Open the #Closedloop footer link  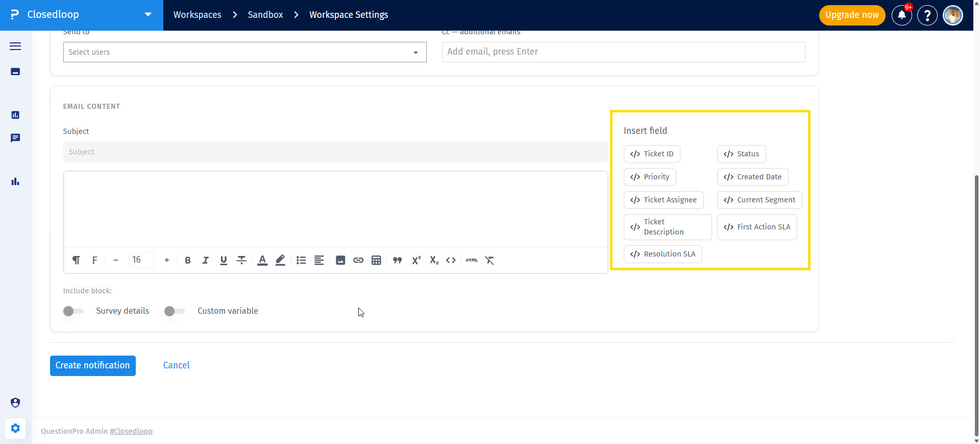coord(131,431)
